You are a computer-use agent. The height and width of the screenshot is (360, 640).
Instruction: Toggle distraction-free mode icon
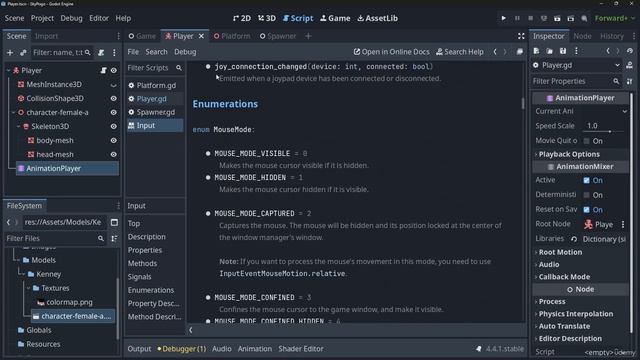pyautogui.click(x=521, y=36)
